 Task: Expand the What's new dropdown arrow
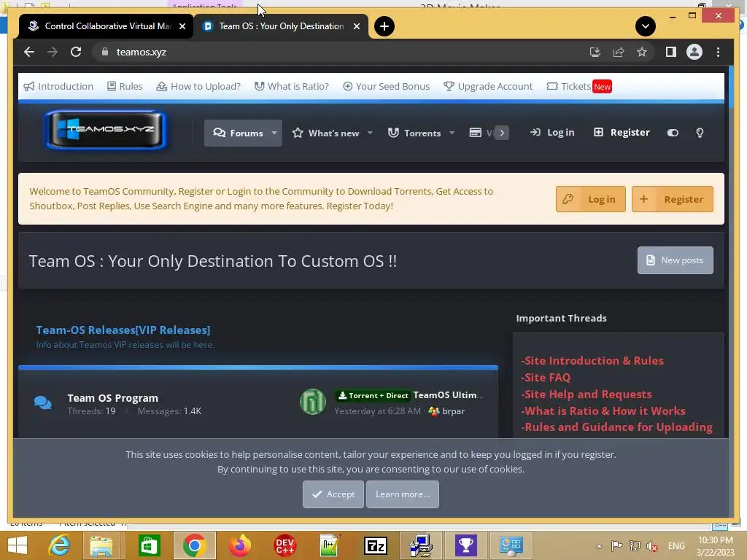click(x=370, y=133)
